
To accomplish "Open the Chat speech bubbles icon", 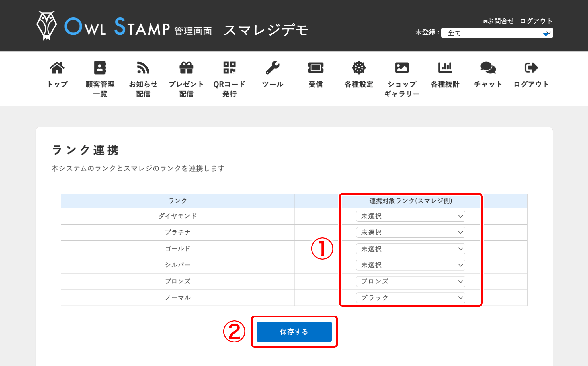I will (488, 68).
